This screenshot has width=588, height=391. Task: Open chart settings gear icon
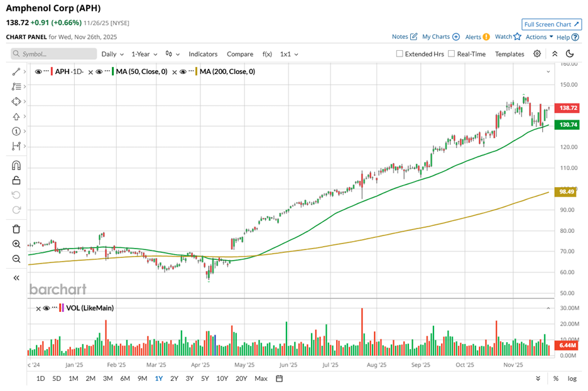tap(537, 54)
